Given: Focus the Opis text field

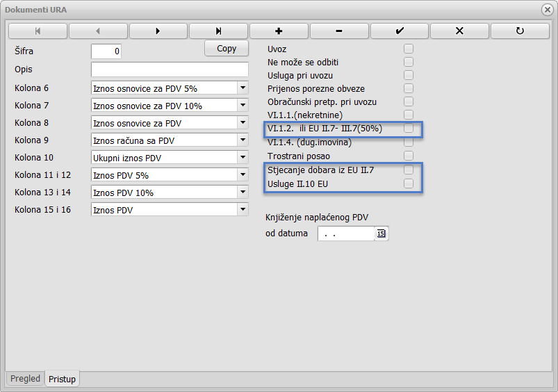Looking at the screenshot, I should coord(170,70).
